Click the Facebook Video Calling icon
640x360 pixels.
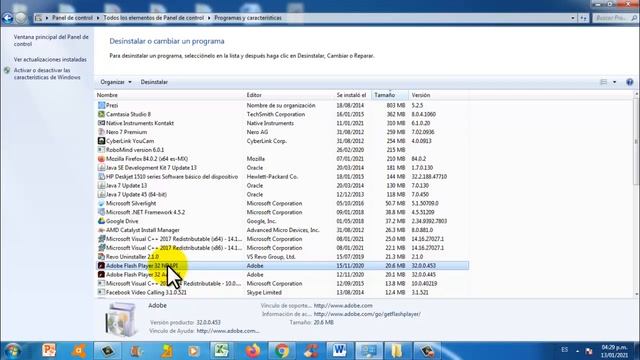pos(101,292)
